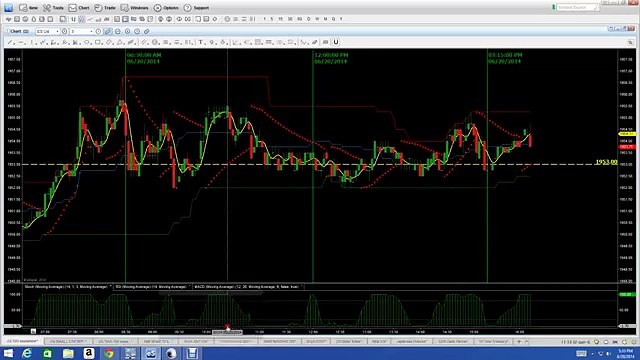Image resolution: width=640 pixels, height=360 pixels.
Task: Select the ellipse drawing tool
Action: click(x=87, y=42)
